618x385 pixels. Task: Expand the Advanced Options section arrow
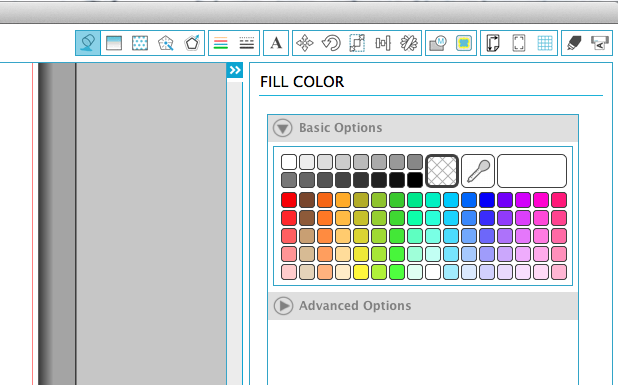point(283,306)
